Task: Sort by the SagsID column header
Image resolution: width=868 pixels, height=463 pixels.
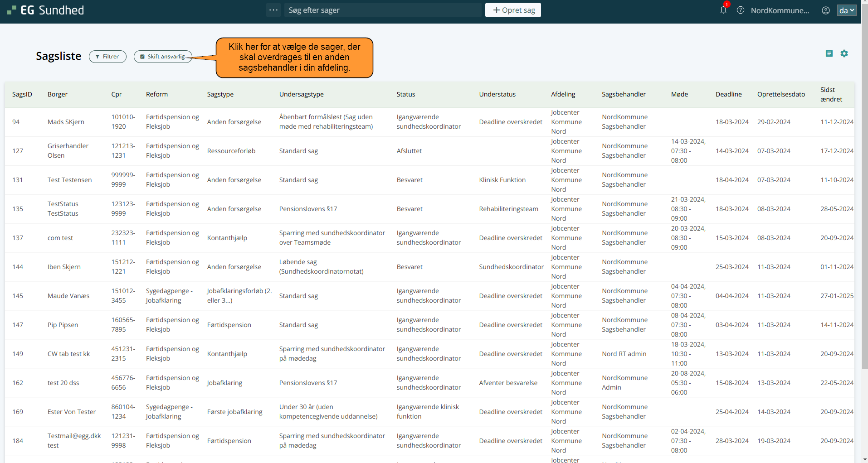Action: tap(22, 94)
